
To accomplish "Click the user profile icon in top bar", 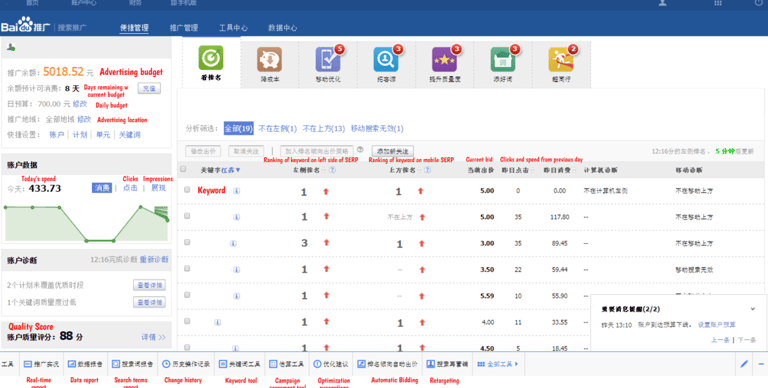I will click(x=663, y=3).
